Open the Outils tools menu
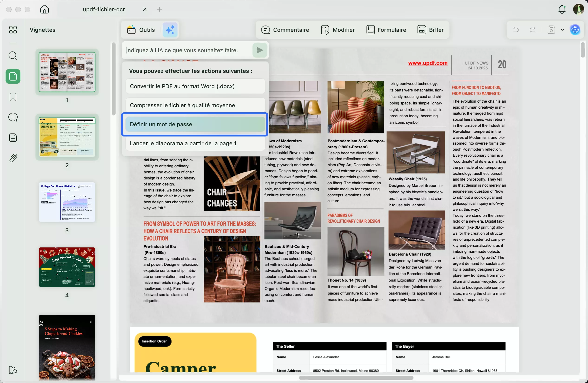The image size is (588, 383). tap(141, 30)
